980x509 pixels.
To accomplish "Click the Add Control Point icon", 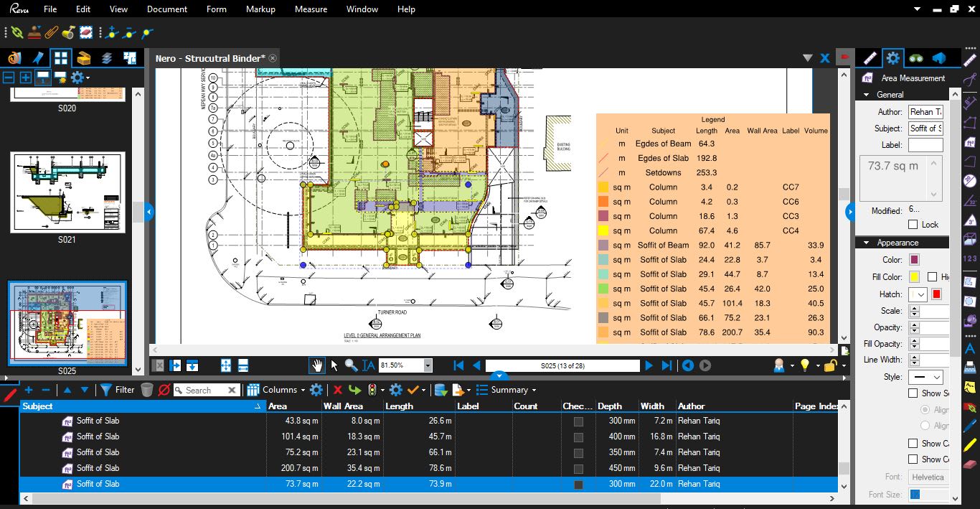I will tap(111, 33).
